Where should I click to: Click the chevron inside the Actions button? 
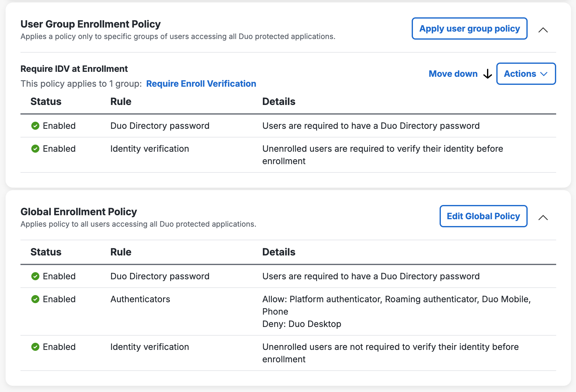point(544,74)
